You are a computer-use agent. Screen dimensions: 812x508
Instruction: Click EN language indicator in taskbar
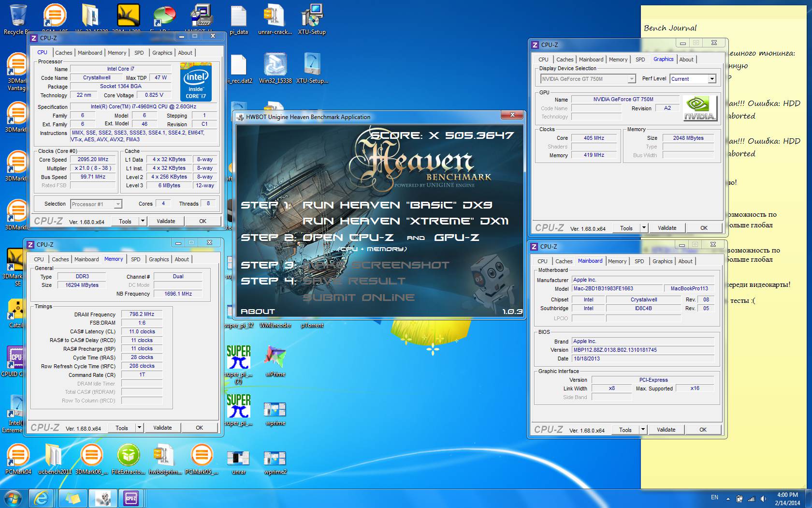[714, 497]
